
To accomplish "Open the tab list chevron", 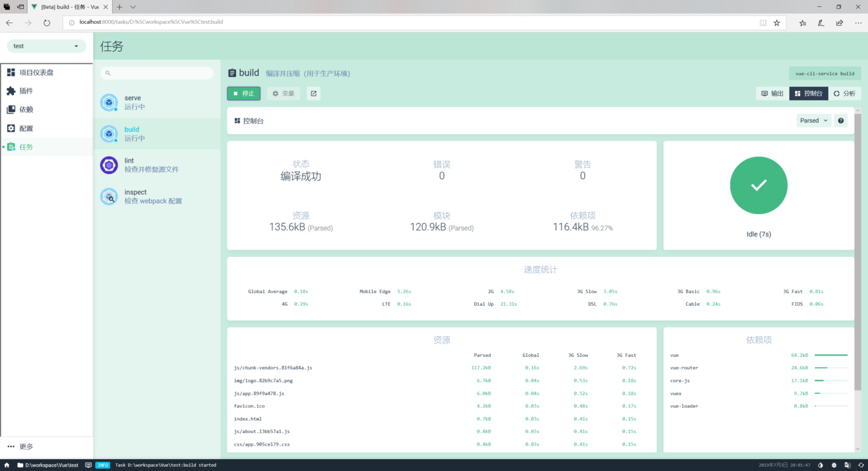I will [133, 7].
